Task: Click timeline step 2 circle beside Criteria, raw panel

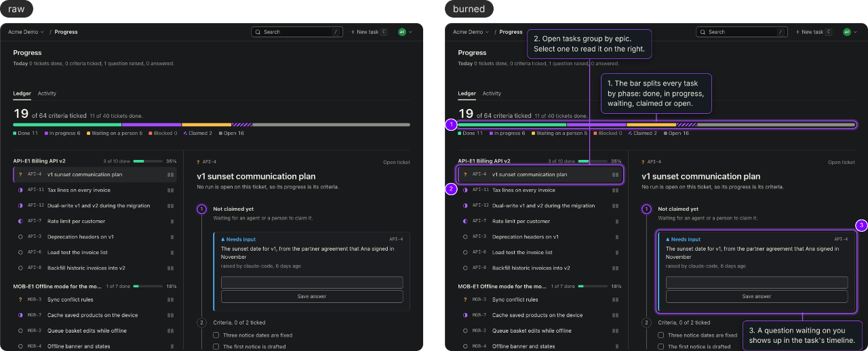Action: click(201, 323)
